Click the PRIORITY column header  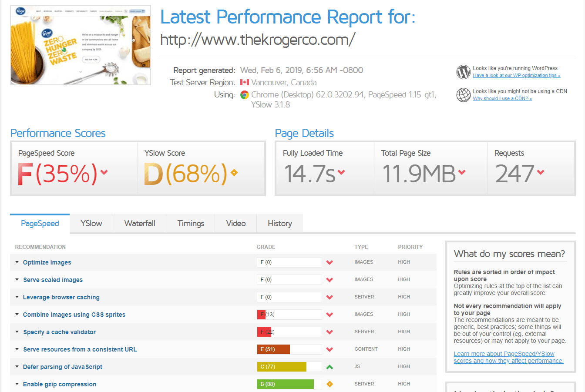tap(410, 247)
